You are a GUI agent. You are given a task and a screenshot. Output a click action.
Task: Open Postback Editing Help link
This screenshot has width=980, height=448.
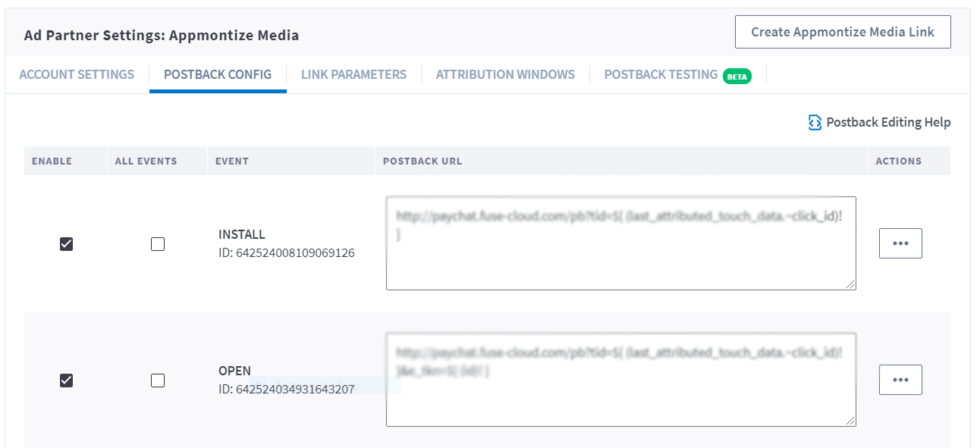(880, 122)
